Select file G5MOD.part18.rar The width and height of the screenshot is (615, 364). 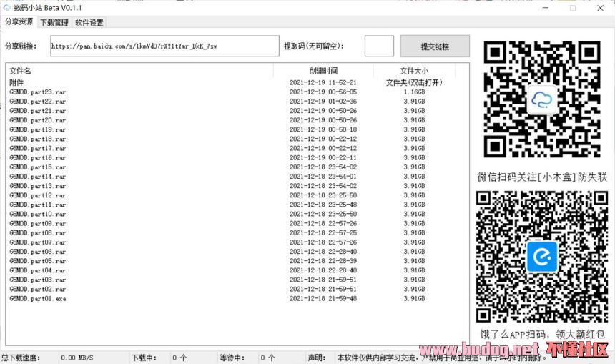click(38, 139)
